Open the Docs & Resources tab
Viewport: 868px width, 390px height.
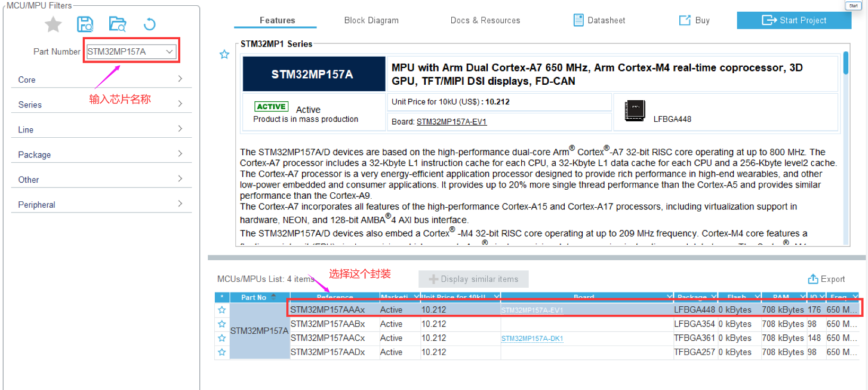pyautogui.click(x=485, y=20)
